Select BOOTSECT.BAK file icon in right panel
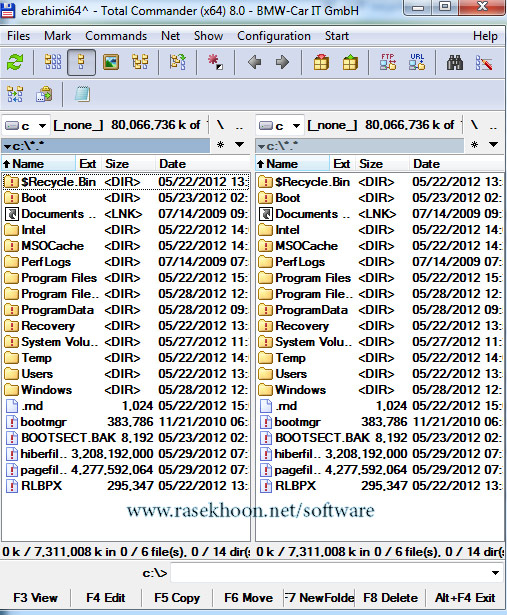This screenshot has height=615, width=507. pos(266,438)
